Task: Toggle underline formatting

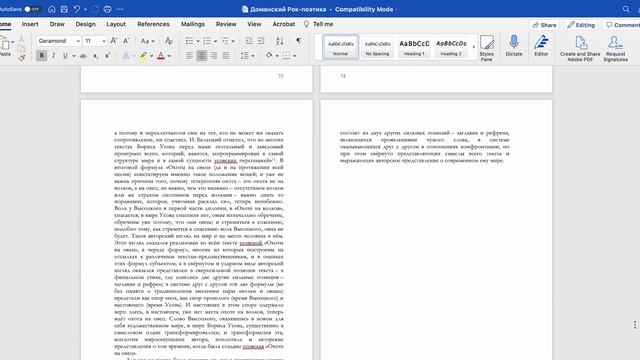Action: click(x=65, y=56)
